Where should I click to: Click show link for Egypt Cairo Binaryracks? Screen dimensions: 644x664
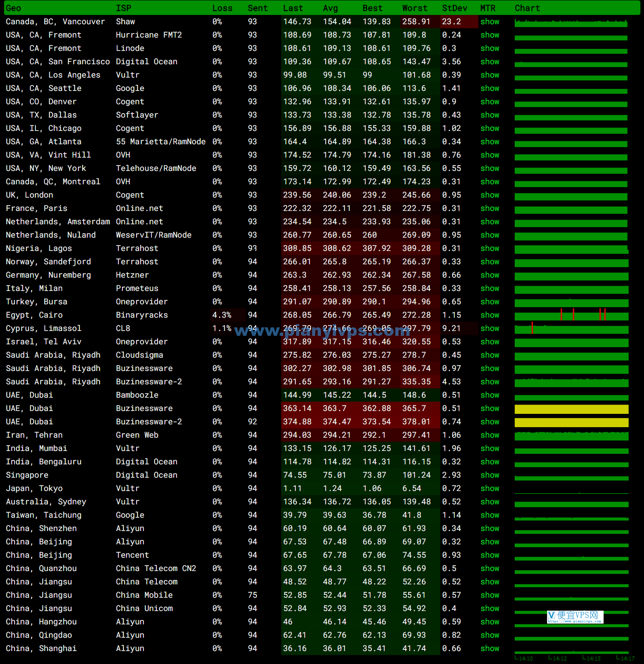click(490, 315)
